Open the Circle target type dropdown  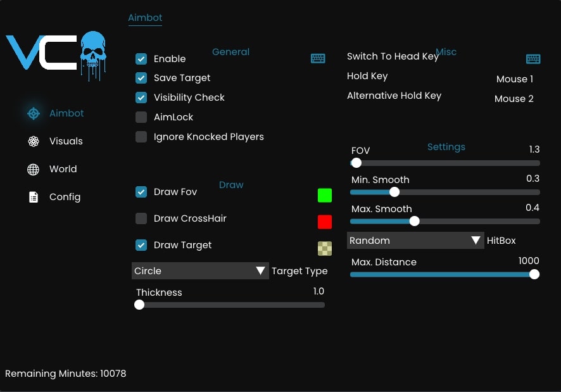point(199,271)
